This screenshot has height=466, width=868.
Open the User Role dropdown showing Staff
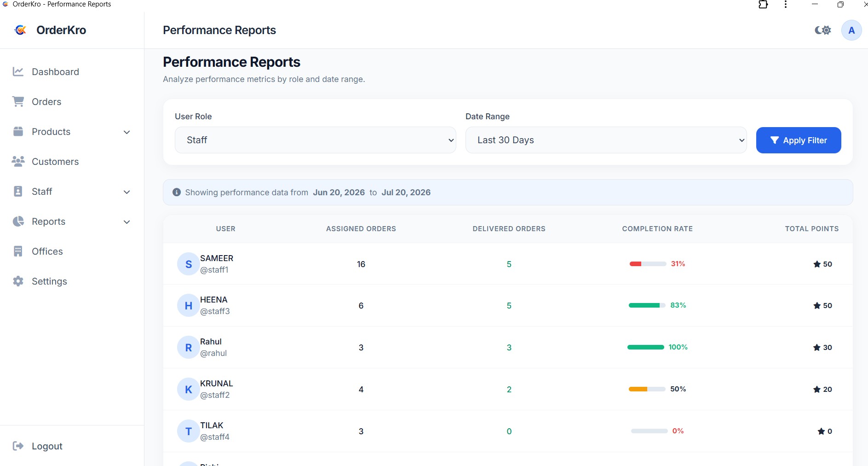pos(316,140)
